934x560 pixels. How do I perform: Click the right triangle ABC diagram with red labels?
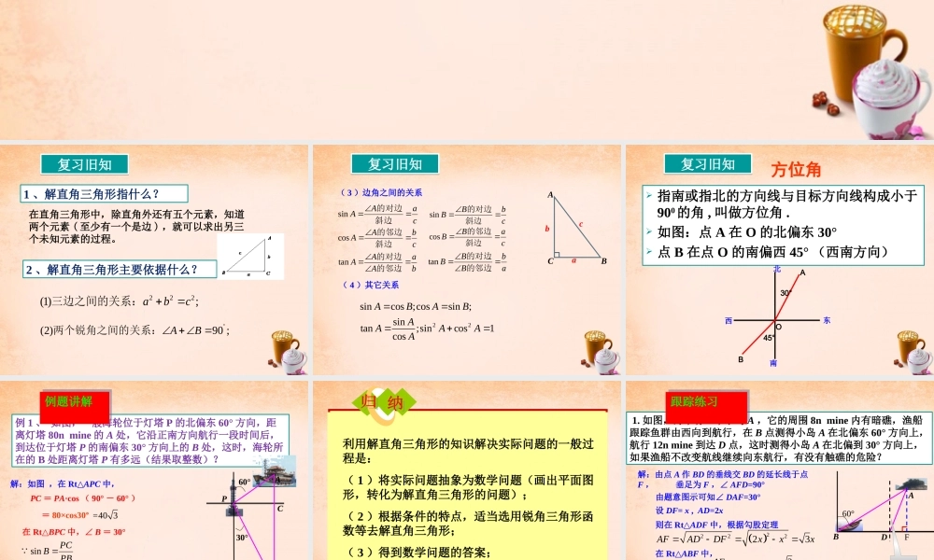[576, 229]
